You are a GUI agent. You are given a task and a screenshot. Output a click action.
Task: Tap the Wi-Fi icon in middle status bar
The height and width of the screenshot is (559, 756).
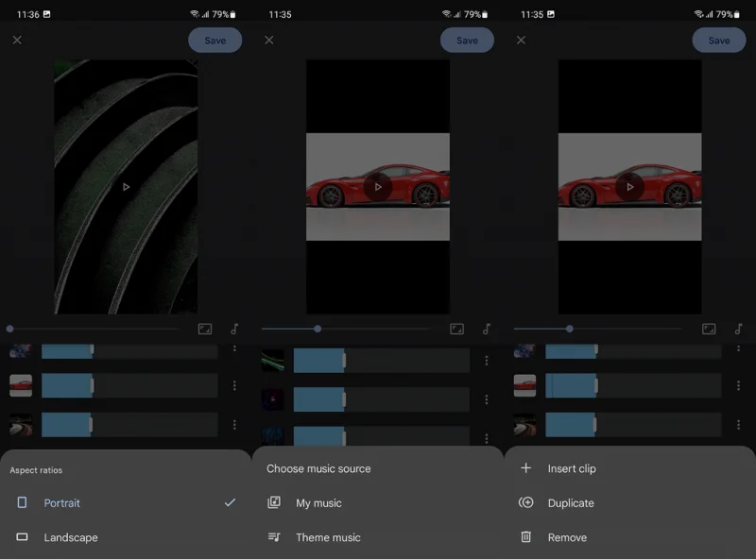pos(446,14)
